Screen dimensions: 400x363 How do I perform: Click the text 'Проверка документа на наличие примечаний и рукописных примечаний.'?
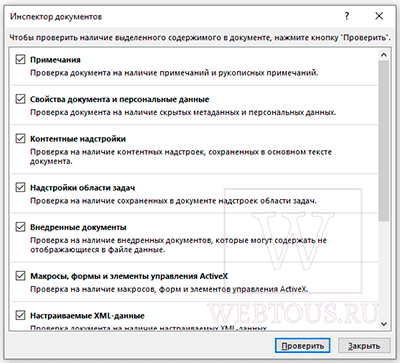tap(174, 73)
